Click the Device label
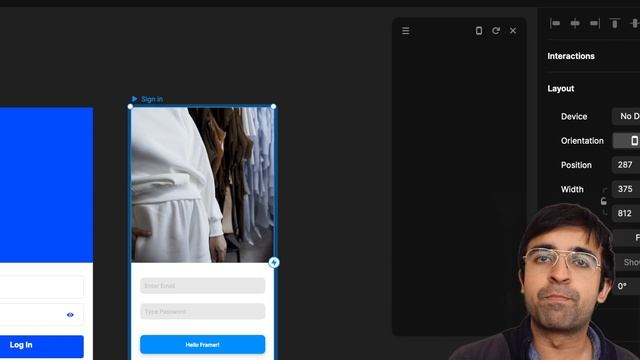This screenshot has height=360, width=640. tap(574, 116)
